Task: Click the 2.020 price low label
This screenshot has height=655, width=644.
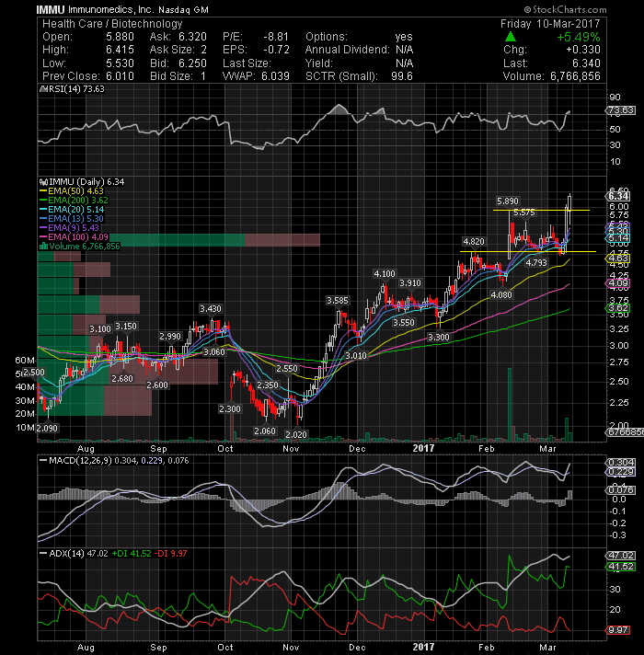Action: (296, 434)
